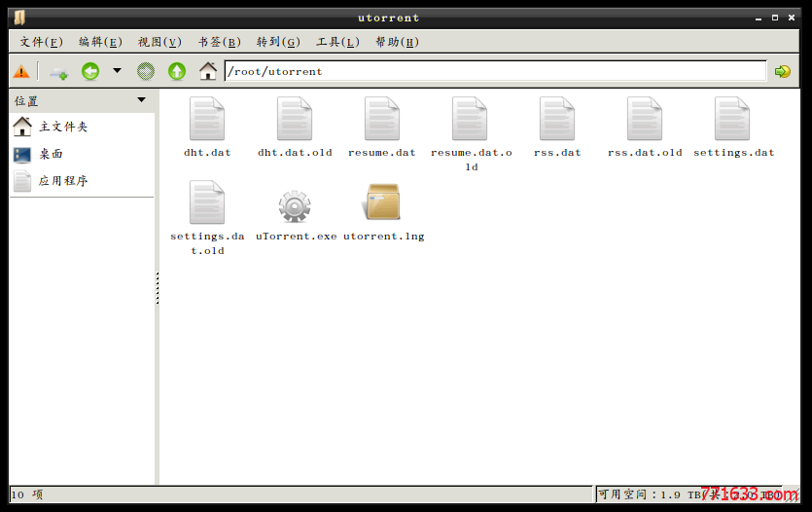This screenshot has width=812, height=512.
Task: Open the back history dropdown arrow
Action: (117, 70)
